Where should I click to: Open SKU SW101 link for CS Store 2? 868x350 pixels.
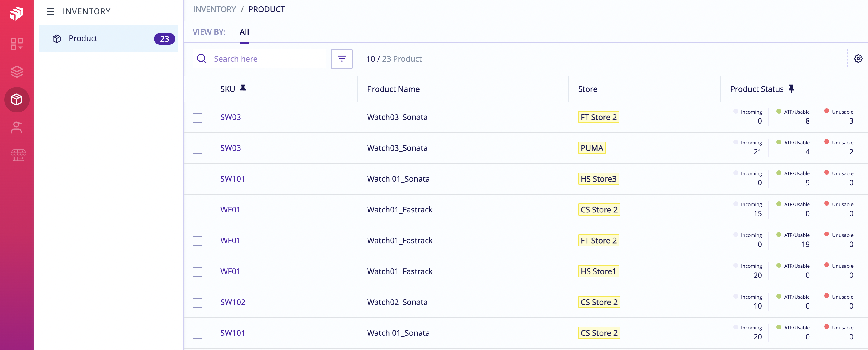pyautogui.click(x=233, y=333)
